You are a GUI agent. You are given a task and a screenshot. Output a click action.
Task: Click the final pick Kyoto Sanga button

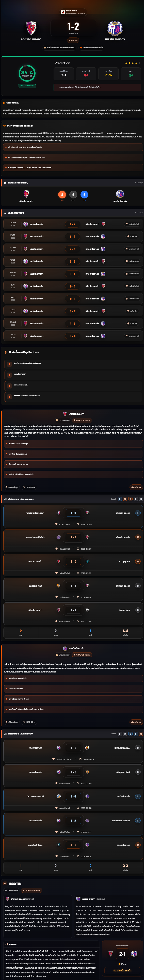[x=122, y=970]
